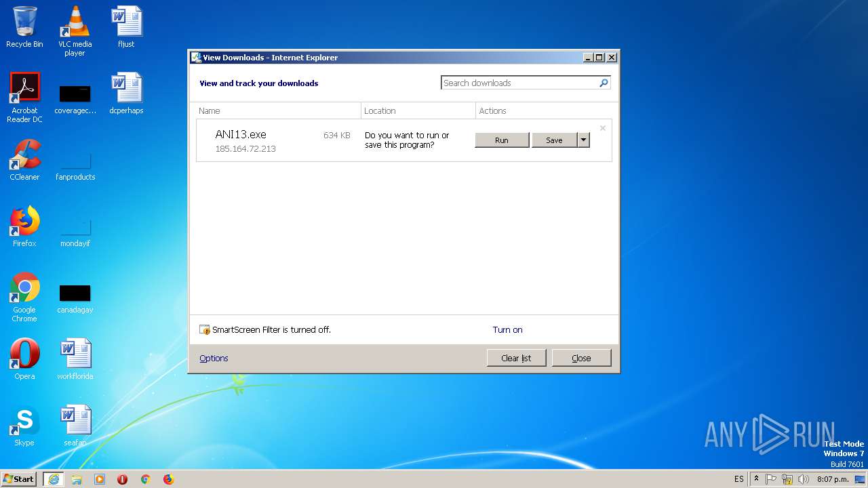The width and height of the screenshot is (868, 488).
Task: Open the Recycle Bin desktop icon
Action: [24, 27]
